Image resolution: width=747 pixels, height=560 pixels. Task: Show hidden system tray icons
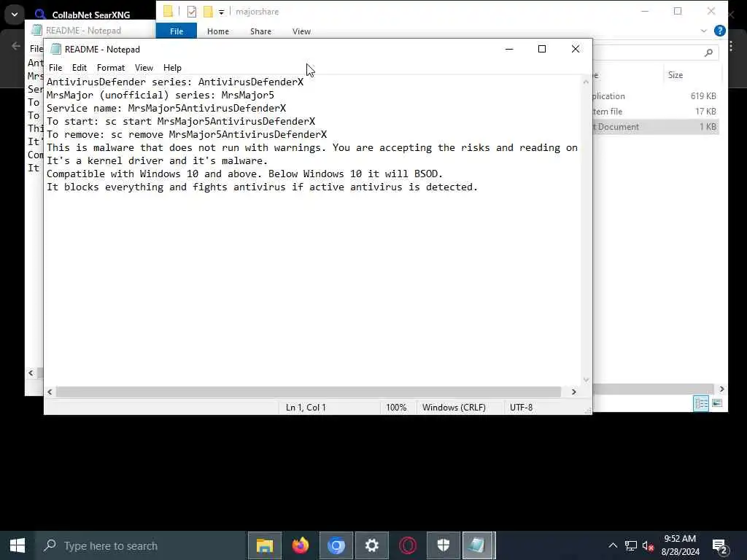coord(613,545)
